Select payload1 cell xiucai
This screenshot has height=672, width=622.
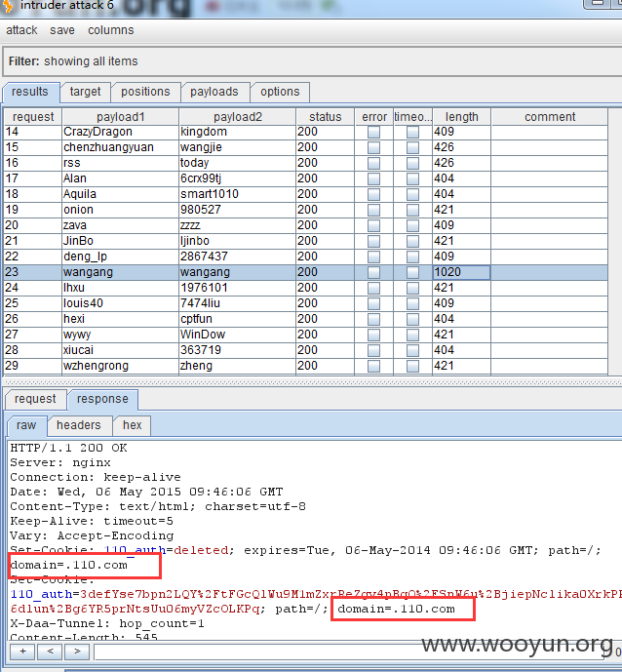point(120,350)
